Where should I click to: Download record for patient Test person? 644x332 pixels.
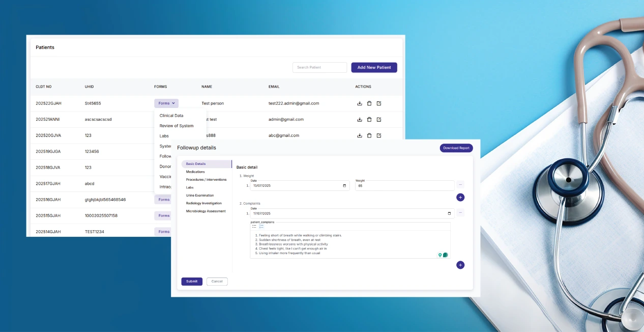(x=360, y=103)
